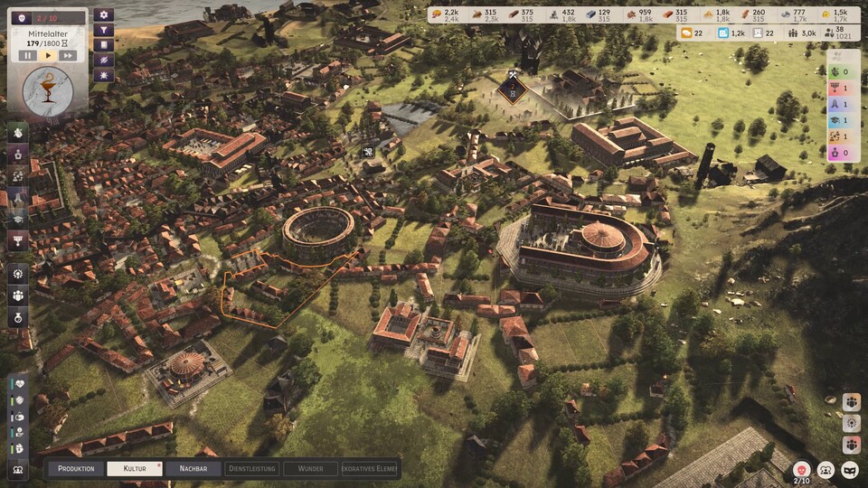Toggle the crossed-out eye visibility button

point(104,59)
